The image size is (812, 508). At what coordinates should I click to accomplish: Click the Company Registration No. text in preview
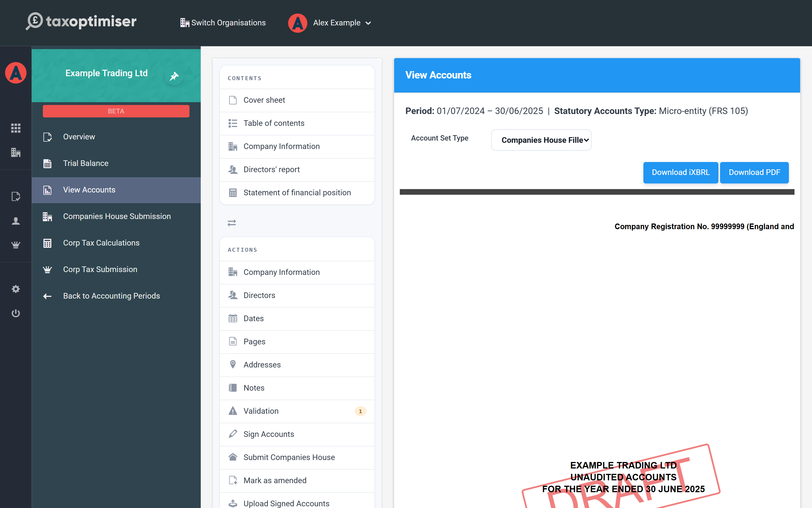tap(704, 227)
